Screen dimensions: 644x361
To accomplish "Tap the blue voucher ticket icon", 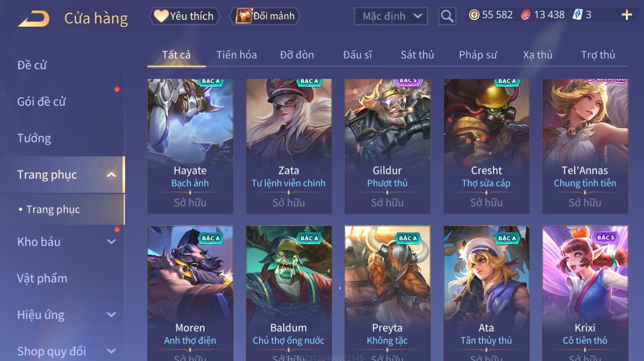I will point(577,15).
